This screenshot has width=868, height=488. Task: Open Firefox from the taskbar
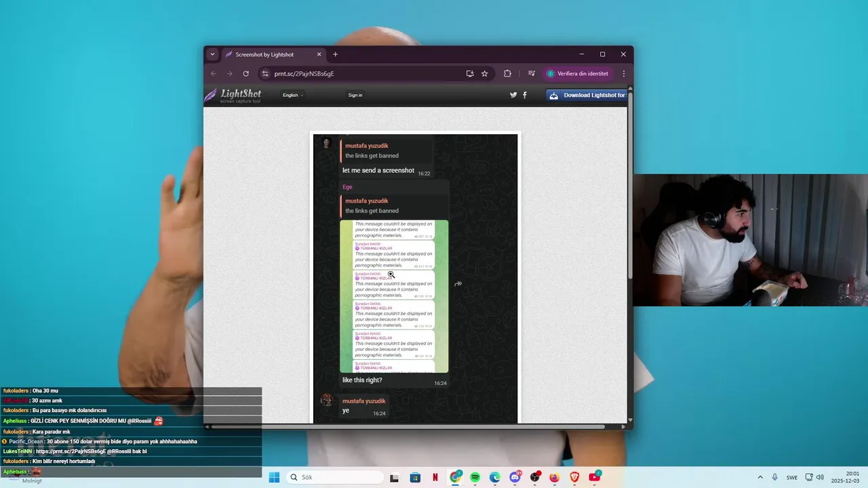pyautogui.click(x=555, y=477)
